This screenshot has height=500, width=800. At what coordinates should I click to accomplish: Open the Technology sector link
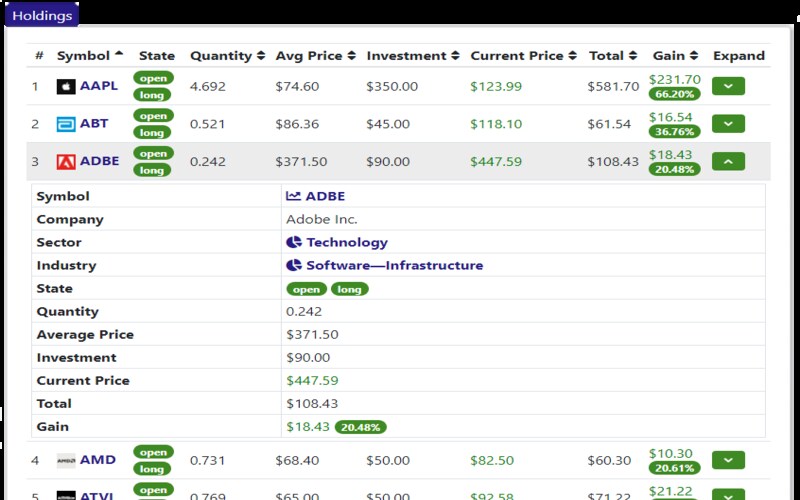point(347,242)
